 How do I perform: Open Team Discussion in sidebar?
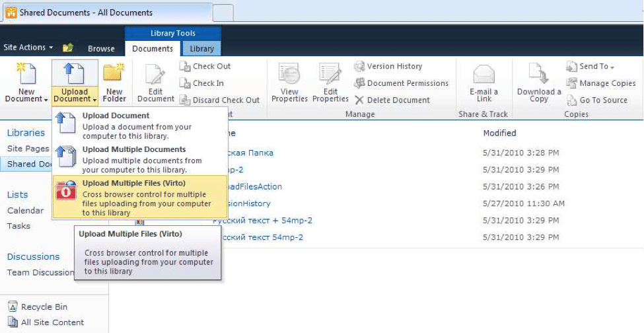click(x=40, y=272)
